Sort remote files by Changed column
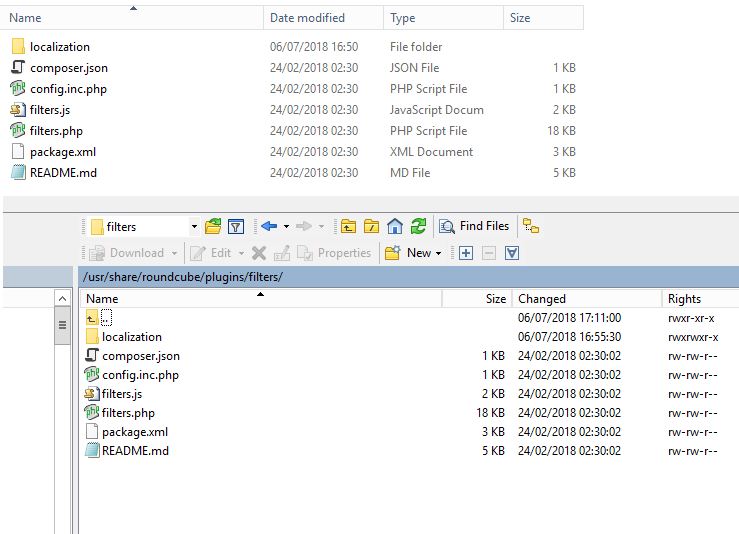This screenshot has width=739, height=534. click(x=542, y=298)
